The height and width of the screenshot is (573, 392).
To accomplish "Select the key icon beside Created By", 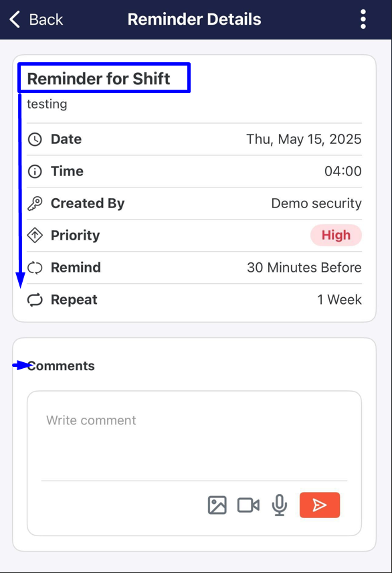I will (x=34, y=203).
